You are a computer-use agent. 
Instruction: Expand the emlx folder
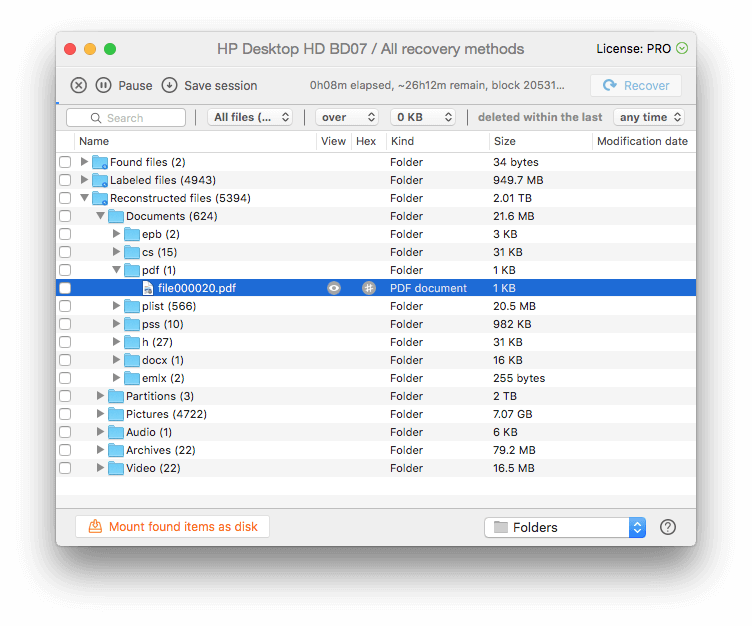pyautogui.click(x=116, y=378)
